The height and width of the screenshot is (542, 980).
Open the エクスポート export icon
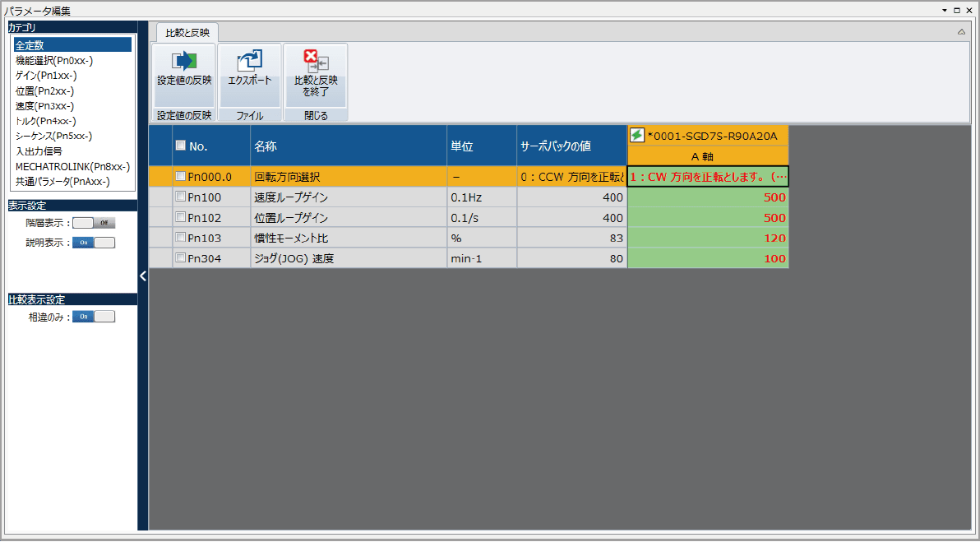[x=249, y=59]
